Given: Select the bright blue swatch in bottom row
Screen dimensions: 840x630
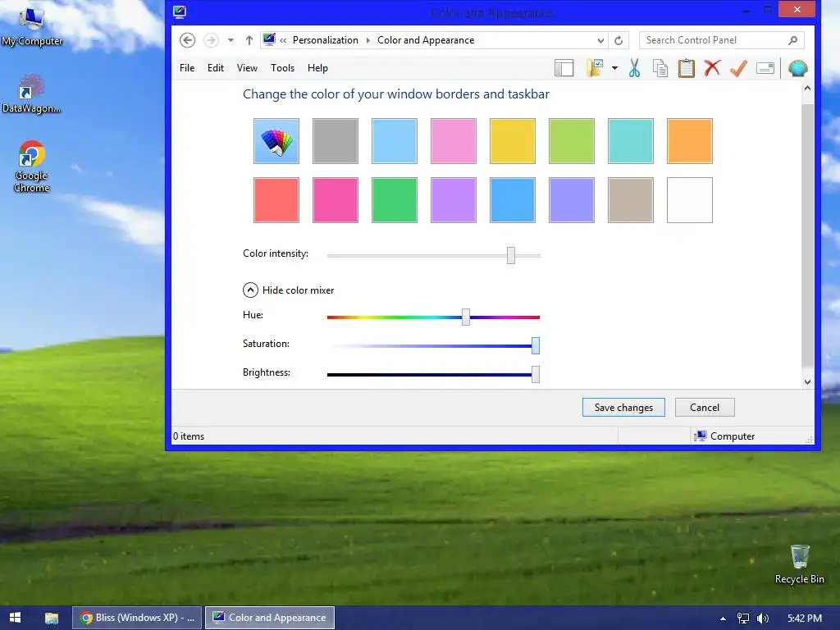Looking at the screenshot, I should 512,200.
